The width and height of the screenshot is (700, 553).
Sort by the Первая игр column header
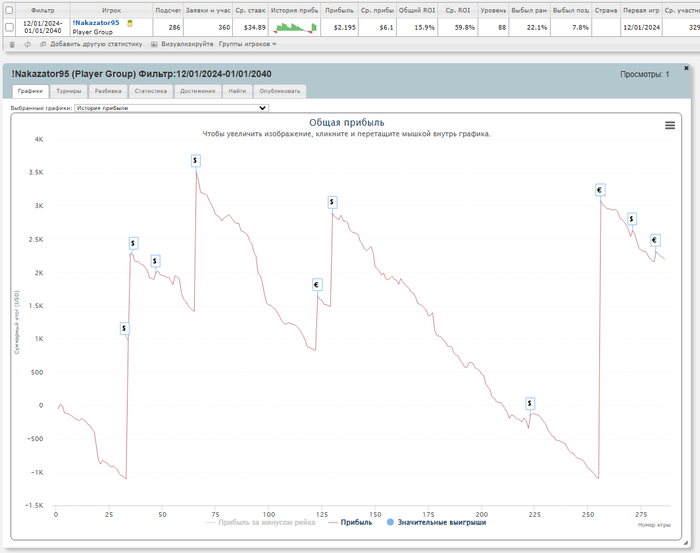click(x=641, y=10)
